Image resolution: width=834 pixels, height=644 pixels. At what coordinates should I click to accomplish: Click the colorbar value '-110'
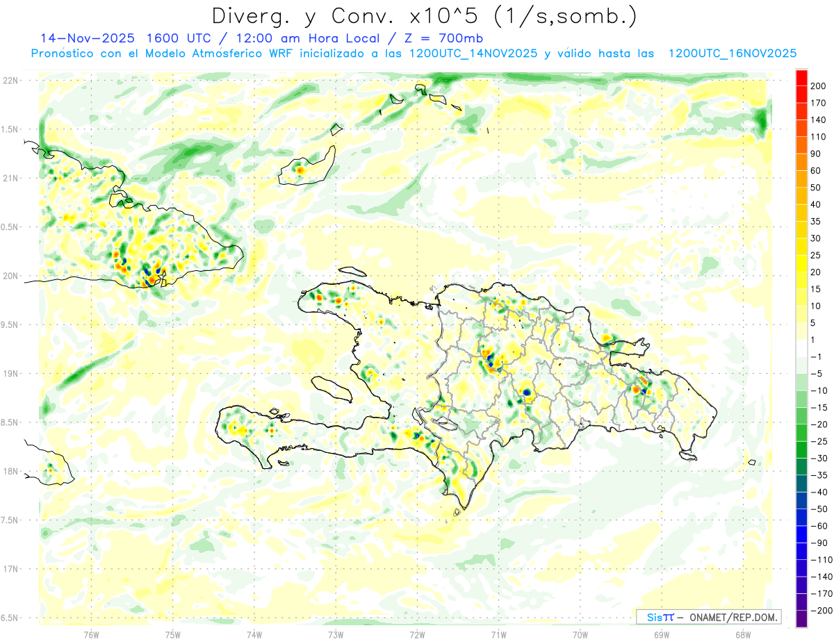coord(821,560)
